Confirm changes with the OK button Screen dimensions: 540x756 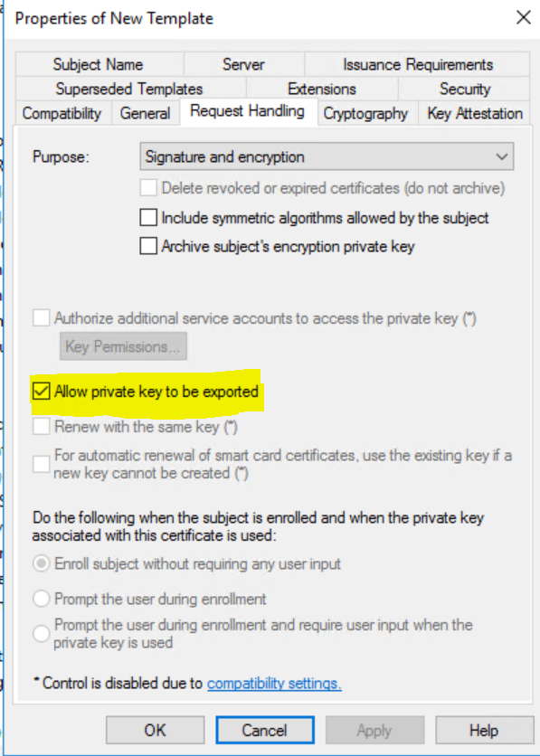[156, 730]
